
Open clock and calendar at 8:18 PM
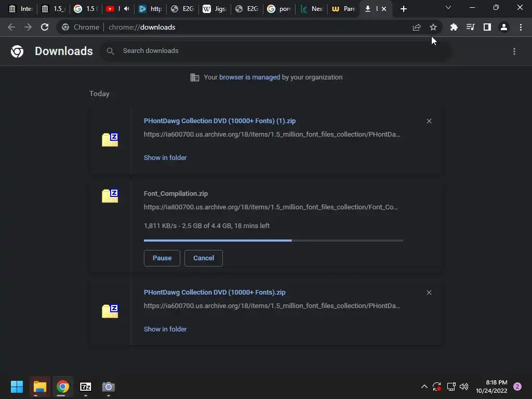coord(491,387)
